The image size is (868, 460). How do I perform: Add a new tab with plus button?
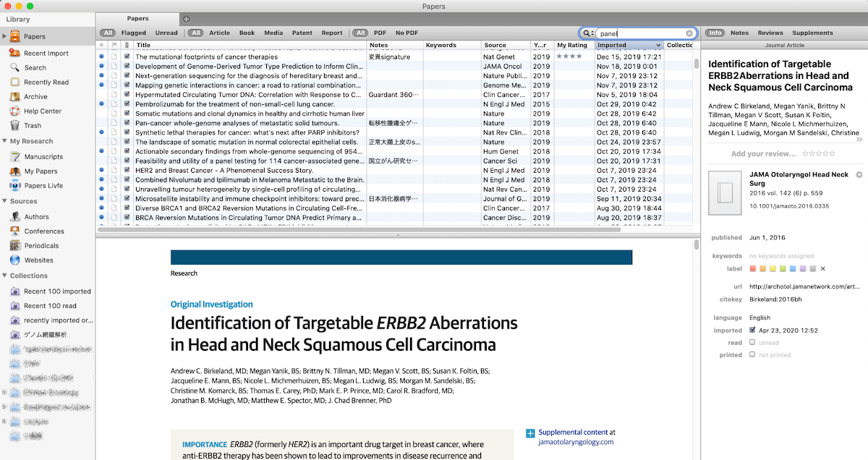[x=186, y=19]
